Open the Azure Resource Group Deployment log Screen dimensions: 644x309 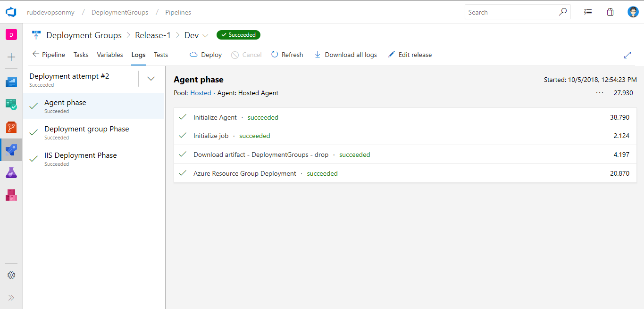point(245,173)
